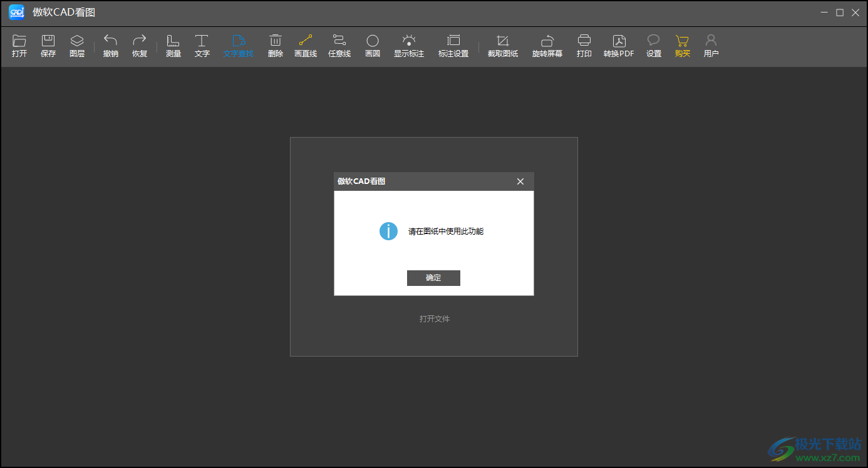Open Text Search (文字查找) tool
This screenshot has width=868, height=468.
click(x=239, y=41)
